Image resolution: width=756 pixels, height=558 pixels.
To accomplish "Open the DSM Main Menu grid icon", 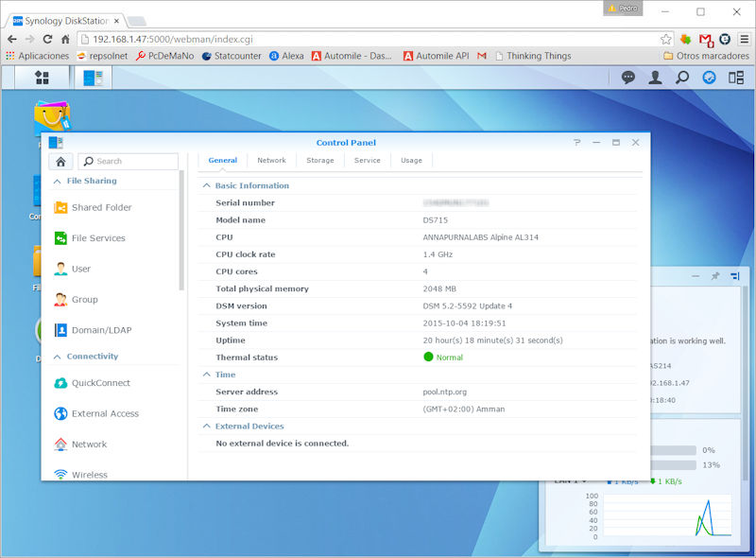I will point(42,78).
